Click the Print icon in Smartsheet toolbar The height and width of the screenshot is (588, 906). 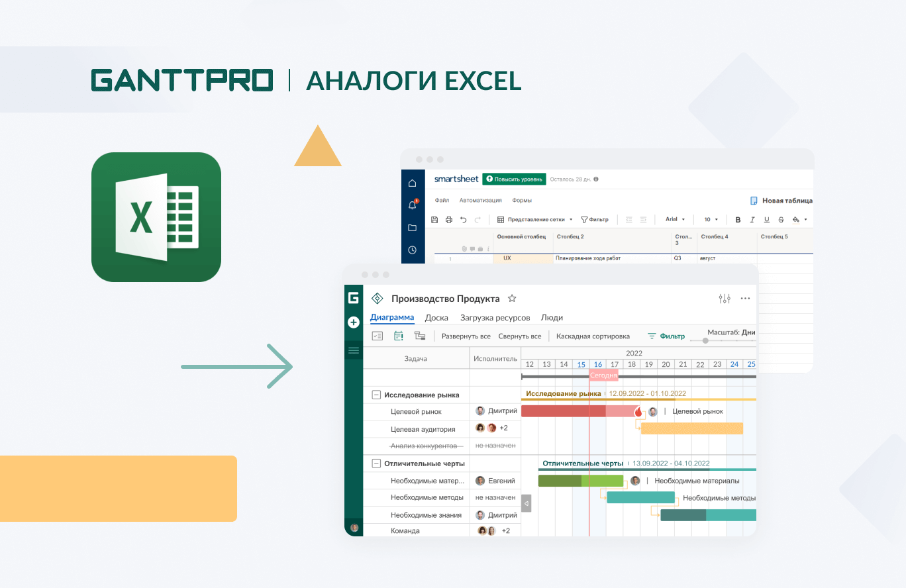(448, 219)
